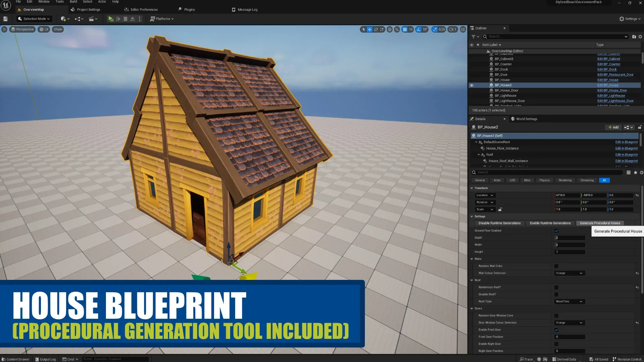Screen dimensions: 644x362
Task: Click Enable Runtime Generations button
Action: [x=550, y=223]
